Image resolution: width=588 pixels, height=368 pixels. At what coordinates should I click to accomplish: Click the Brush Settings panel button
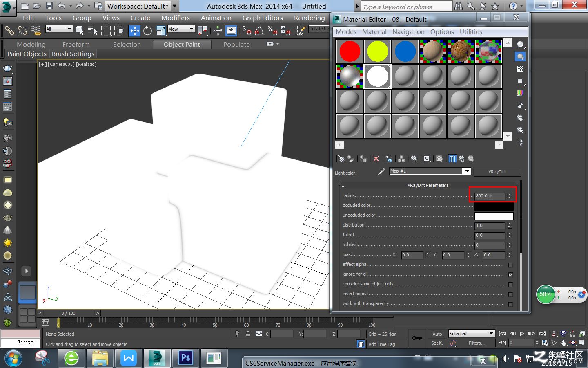tap(73, 54)
